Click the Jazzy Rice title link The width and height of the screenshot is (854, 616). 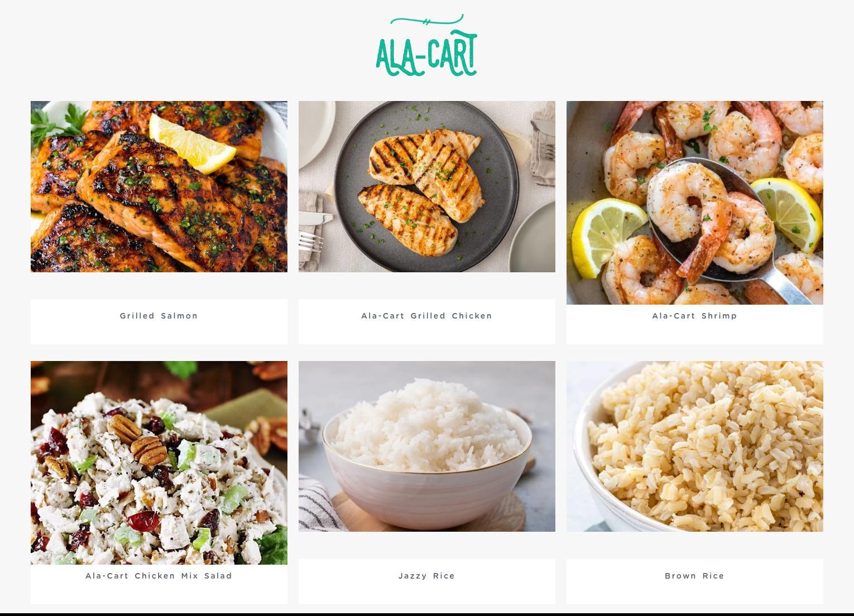pyautogui.click(x=427, y=576)
